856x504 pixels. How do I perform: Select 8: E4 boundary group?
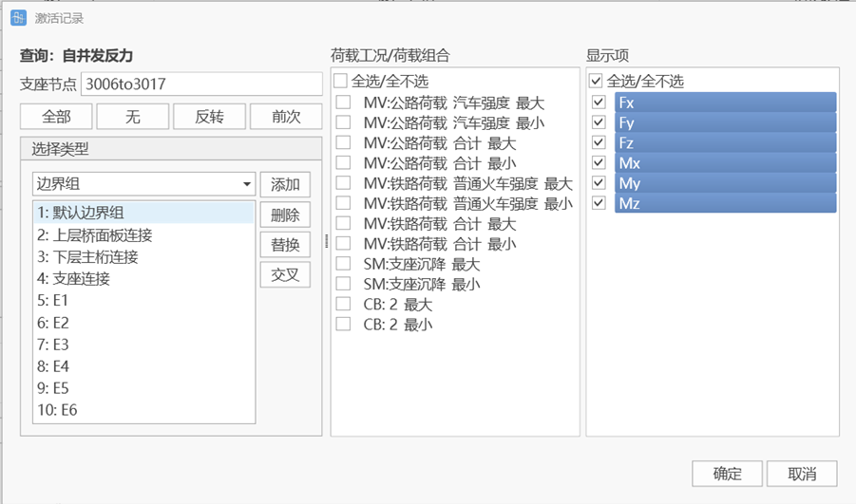144,366
